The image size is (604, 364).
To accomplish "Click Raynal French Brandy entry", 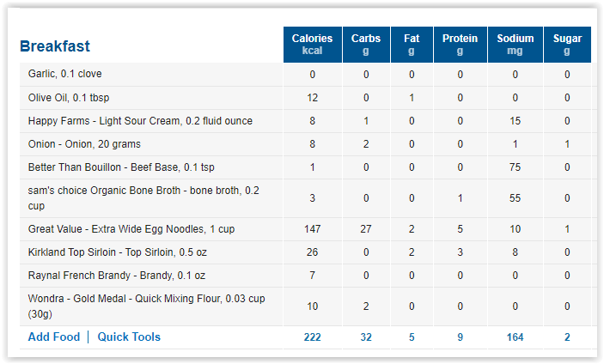I will pyautogui.click(x=117, y=275).
